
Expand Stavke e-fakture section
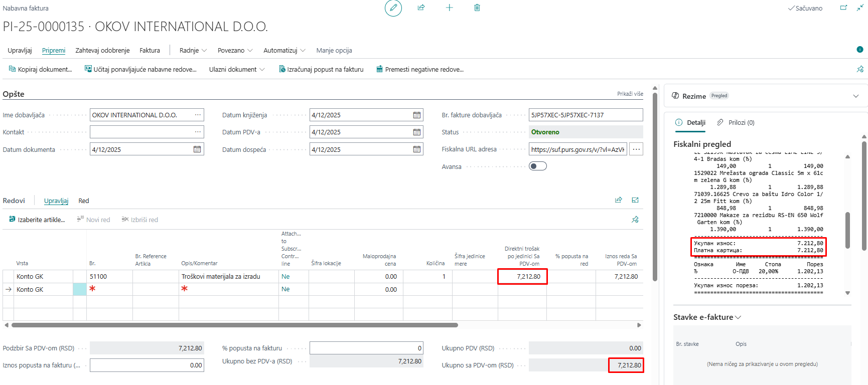(x=707, y=317)
